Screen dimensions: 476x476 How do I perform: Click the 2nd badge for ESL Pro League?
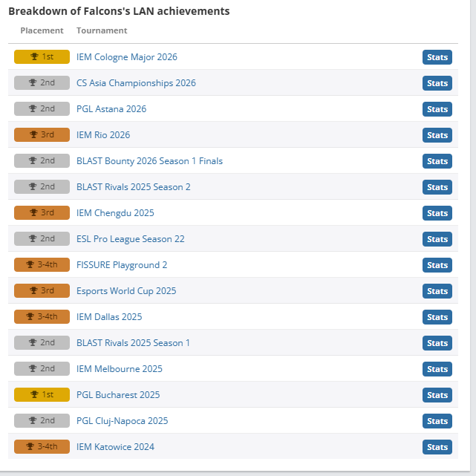(42, 238)
